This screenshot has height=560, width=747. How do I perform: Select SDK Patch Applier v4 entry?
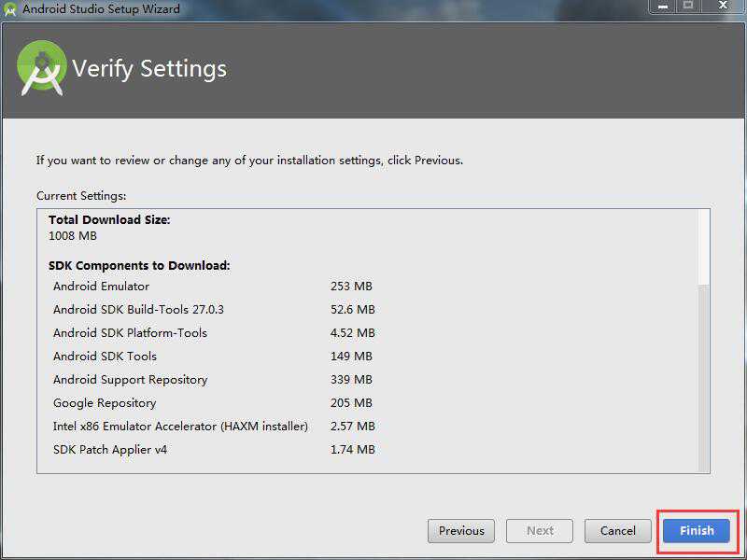coord(110,450)
